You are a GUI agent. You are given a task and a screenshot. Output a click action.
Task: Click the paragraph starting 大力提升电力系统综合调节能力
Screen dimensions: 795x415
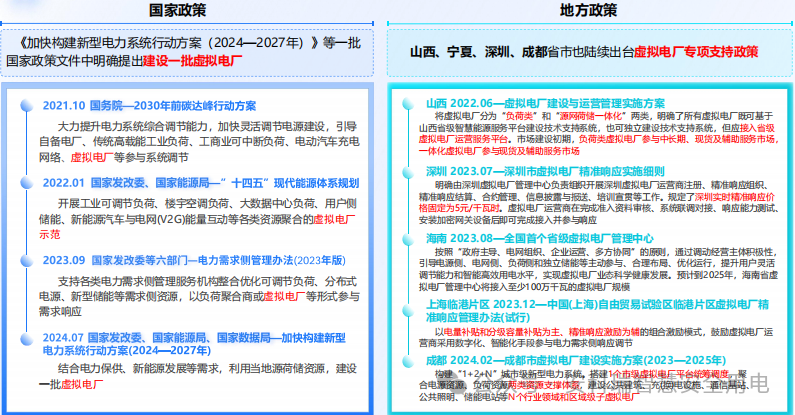click(199, 142)
